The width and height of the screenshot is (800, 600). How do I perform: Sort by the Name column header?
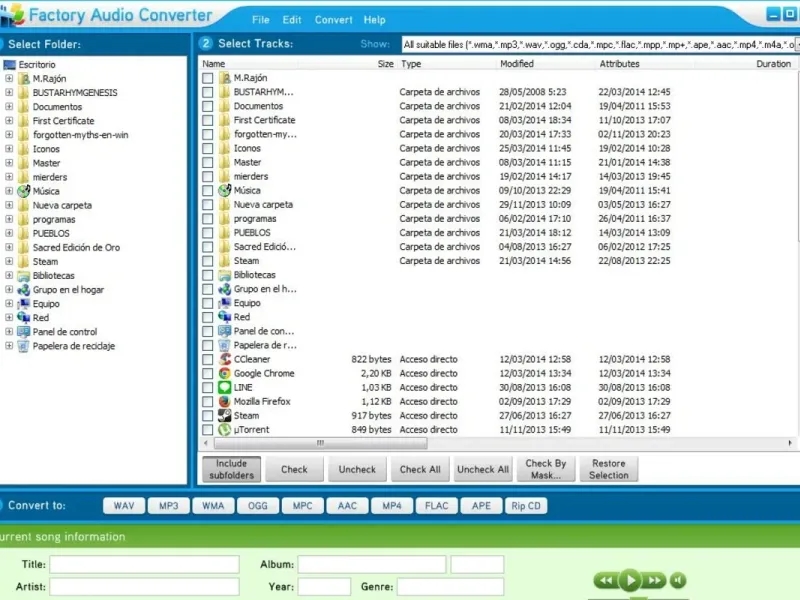point(214,64)
